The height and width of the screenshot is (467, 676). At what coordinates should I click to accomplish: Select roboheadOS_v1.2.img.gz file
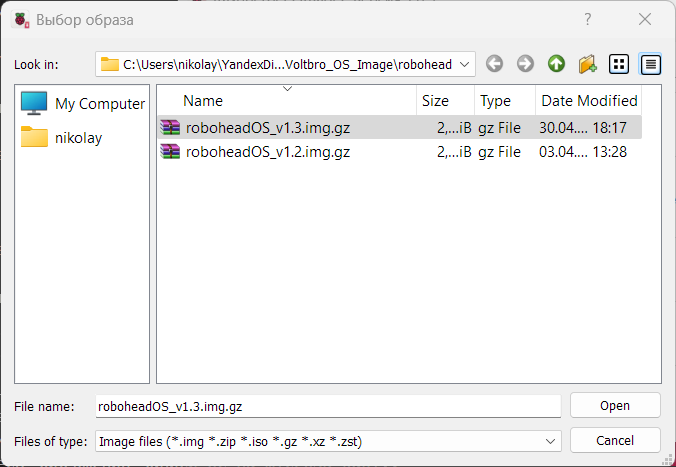coord(268,152)
